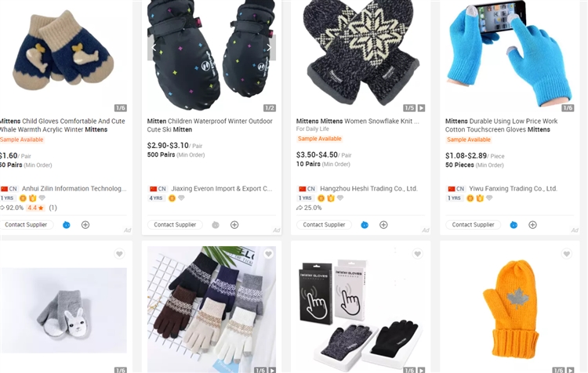Toggle heart on patterned knit gloves image
The width and height of the screenshot is (588, 373).
pos(268,254)
